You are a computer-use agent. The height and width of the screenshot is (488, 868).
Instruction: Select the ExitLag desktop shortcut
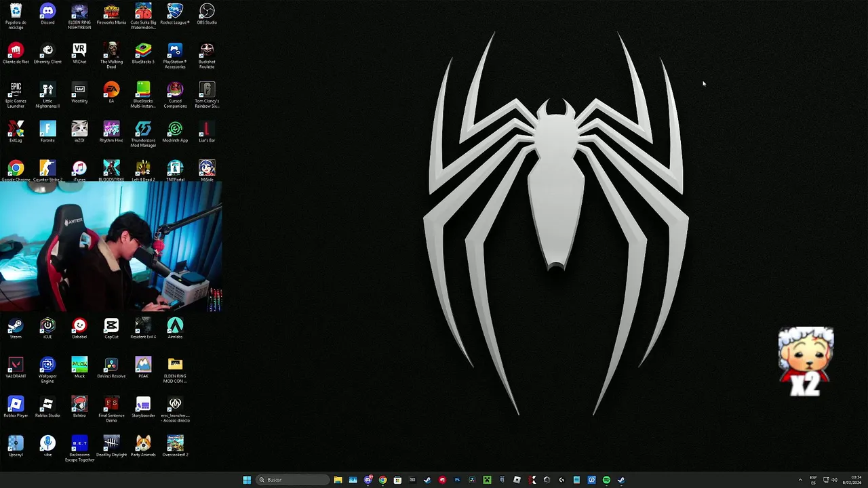(x=16, y=132)
